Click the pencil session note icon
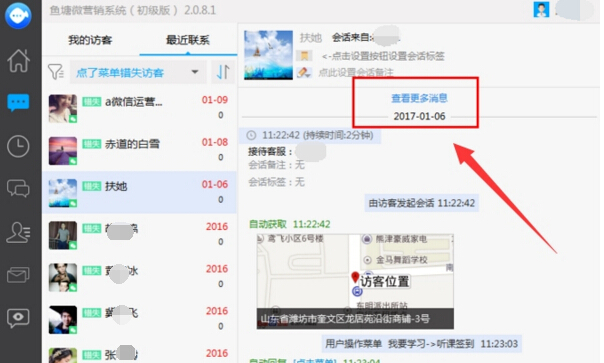604x363 pixels. 304,72
